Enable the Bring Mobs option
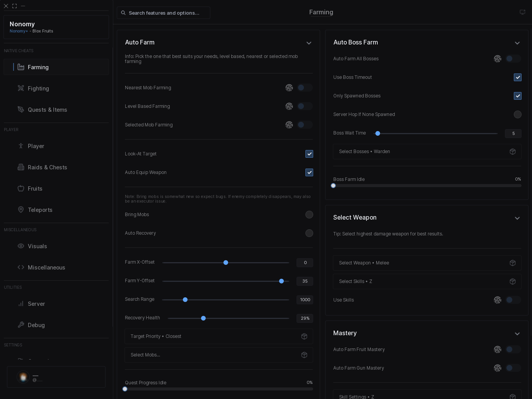The image size is (532, 399). tap(309, 215)
